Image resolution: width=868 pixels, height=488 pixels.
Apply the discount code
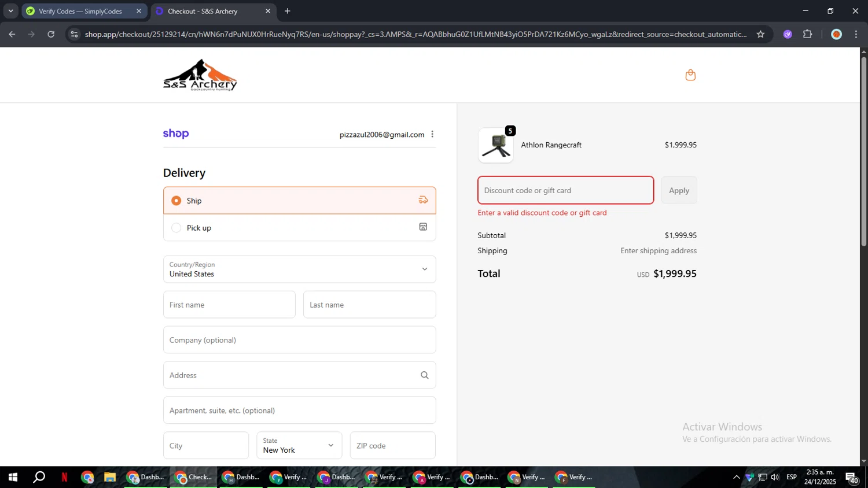(x=679, y=190)
